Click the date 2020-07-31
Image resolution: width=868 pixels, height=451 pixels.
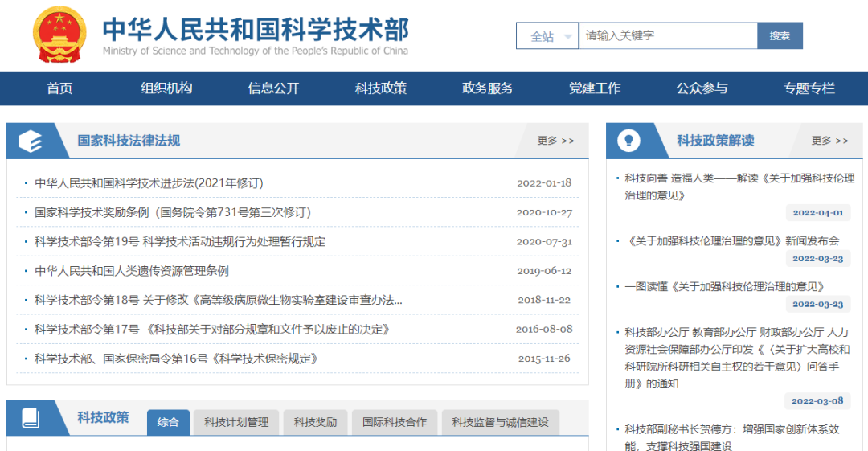(544, 241)
